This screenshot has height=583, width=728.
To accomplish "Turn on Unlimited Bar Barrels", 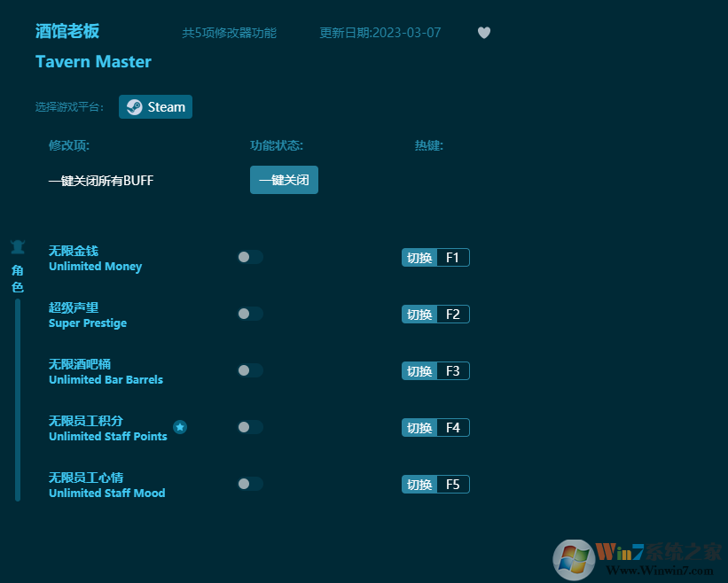I will [250, 370].
